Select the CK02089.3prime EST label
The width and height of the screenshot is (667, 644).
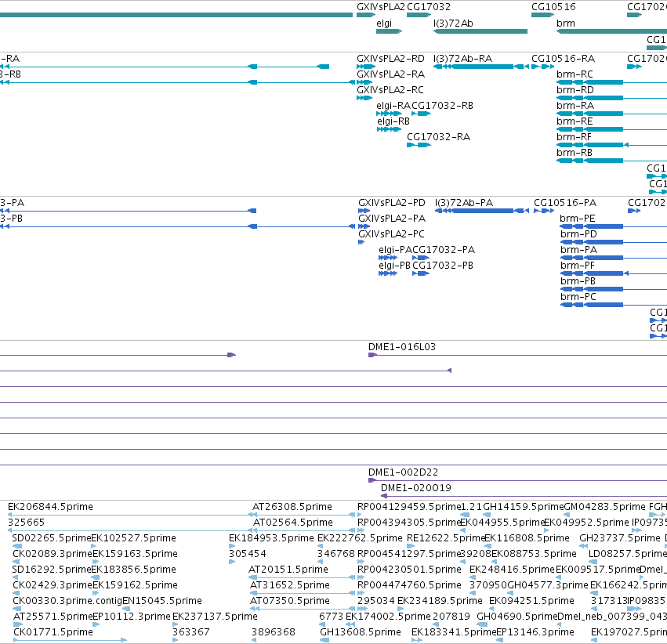[53, 554]
